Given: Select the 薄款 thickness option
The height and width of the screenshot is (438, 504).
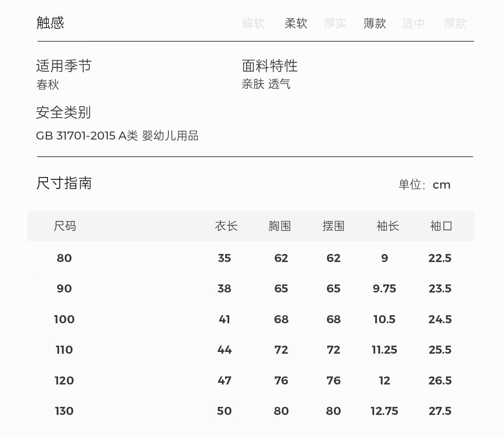Looking at the screenshot, I should (x=374, y=23).
